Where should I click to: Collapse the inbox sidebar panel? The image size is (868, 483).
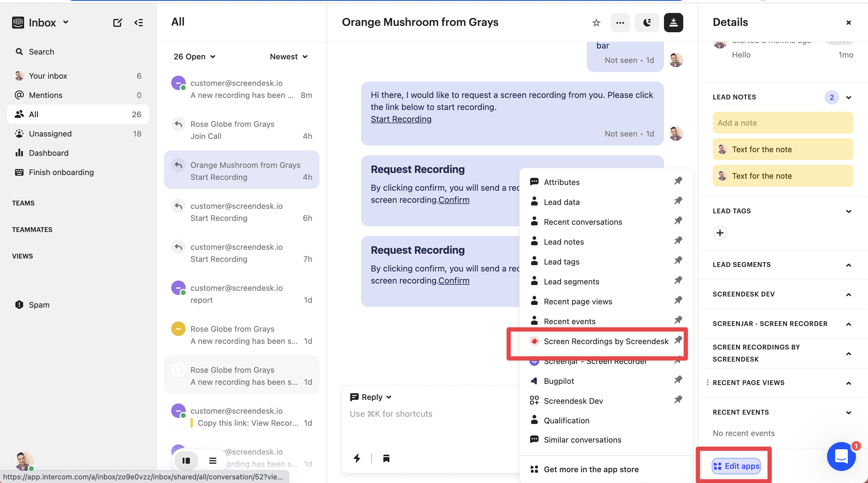[x=139, y=23]
